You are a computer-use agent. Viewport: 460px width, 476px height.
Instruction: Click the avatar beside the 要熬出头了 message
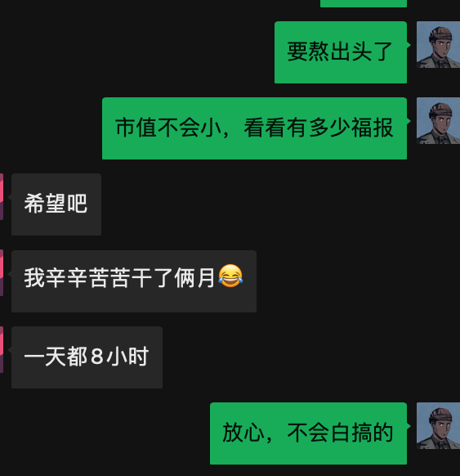pos(438,45)
